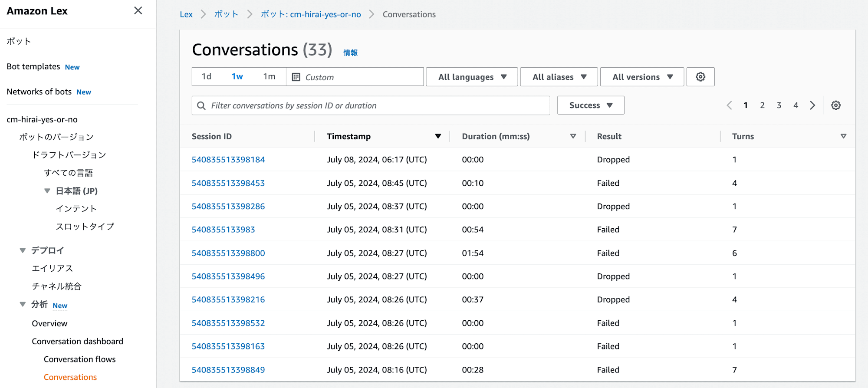Click the Session ID column header
The width and height of the screenshot is (868, 388).
pyautogui.click(x=212, y=136)
